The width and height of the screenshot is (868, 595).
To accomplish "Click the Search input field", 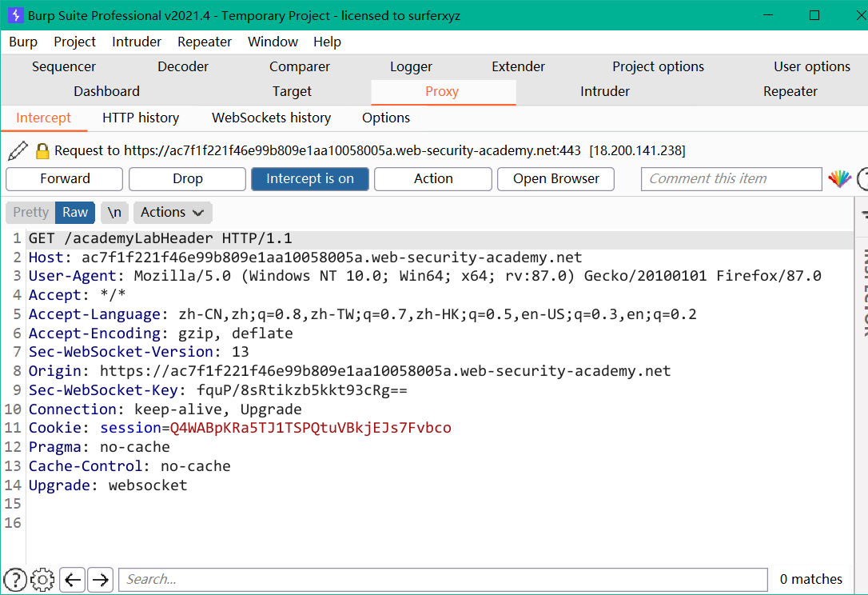I will [x=443, y=580].
